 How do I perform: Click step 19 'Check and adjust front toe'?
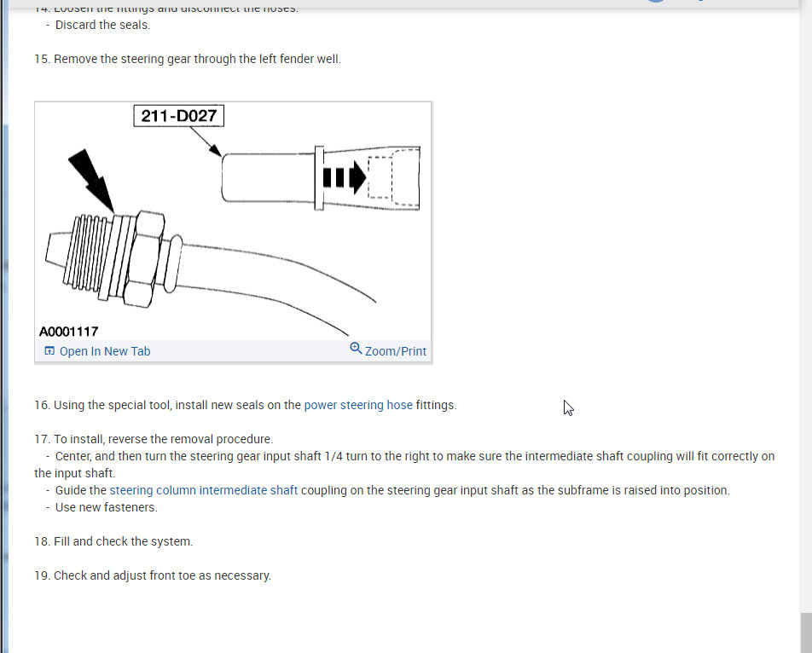(153, 575)
